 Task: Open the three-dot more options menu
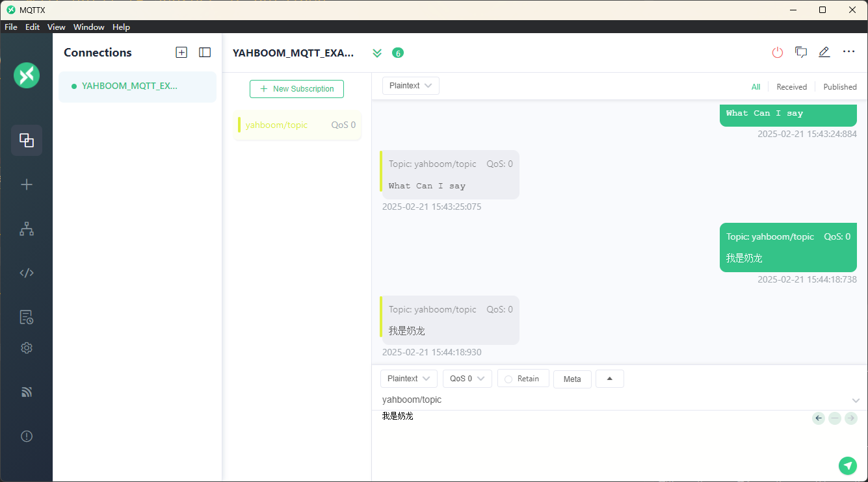coord(848,52)
